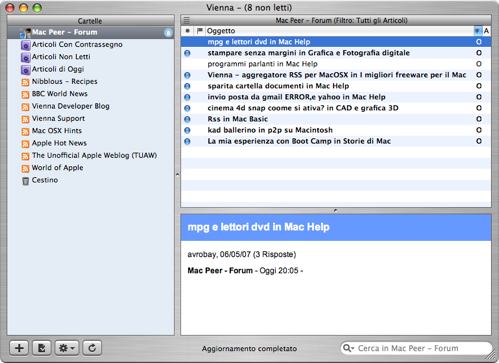The height and width of the screenshot is (363, 499).
Task: Click the flag column header
Action: tap(200, 31)
